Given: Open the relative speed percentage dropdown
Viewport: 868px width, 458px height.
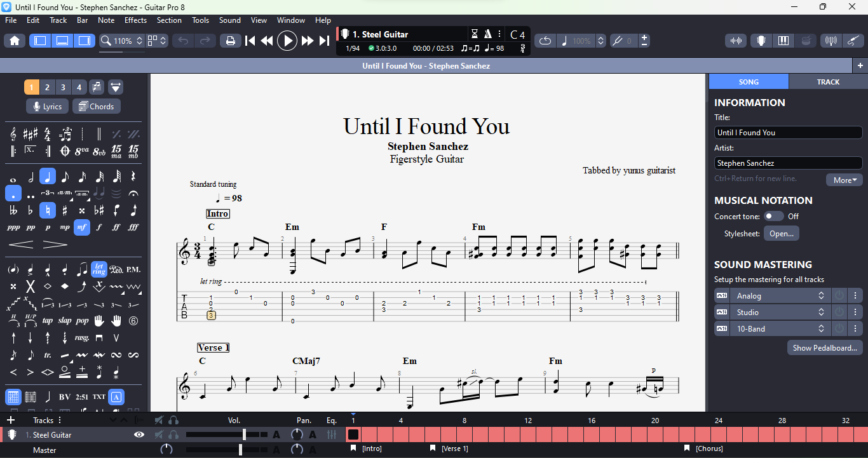Looking at the screenshot, I should coord(581,41).
